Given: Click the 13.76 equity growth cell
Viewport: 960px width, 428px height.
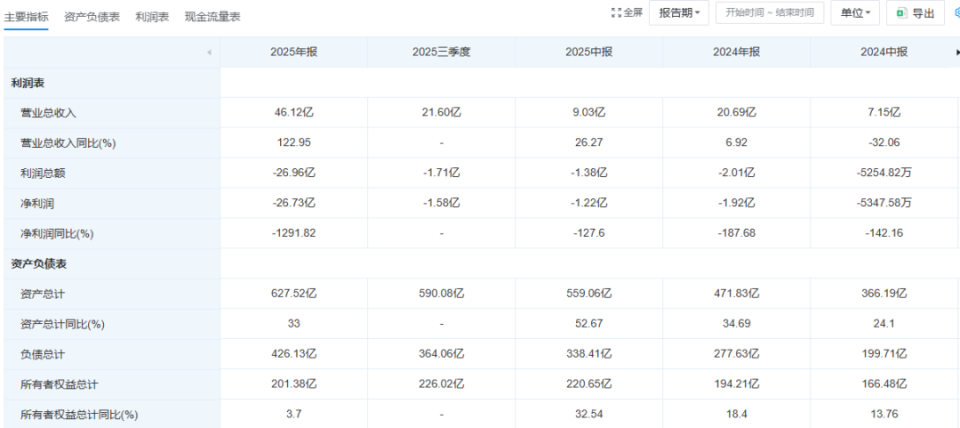Looking at the screenshot, I should (x=883, y=415).
